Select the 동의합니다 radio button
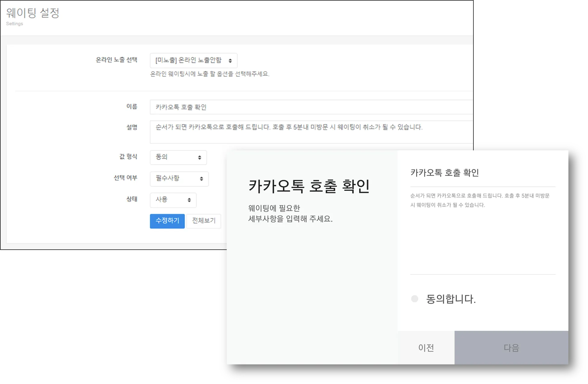 (x=415, y=299)
